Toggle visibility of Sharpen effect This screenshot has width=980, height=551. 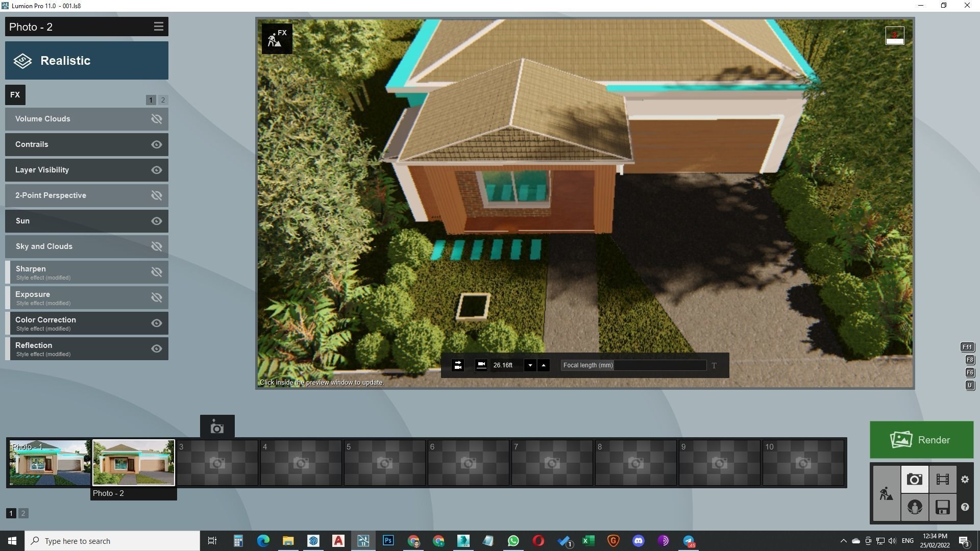coord(157,272)
